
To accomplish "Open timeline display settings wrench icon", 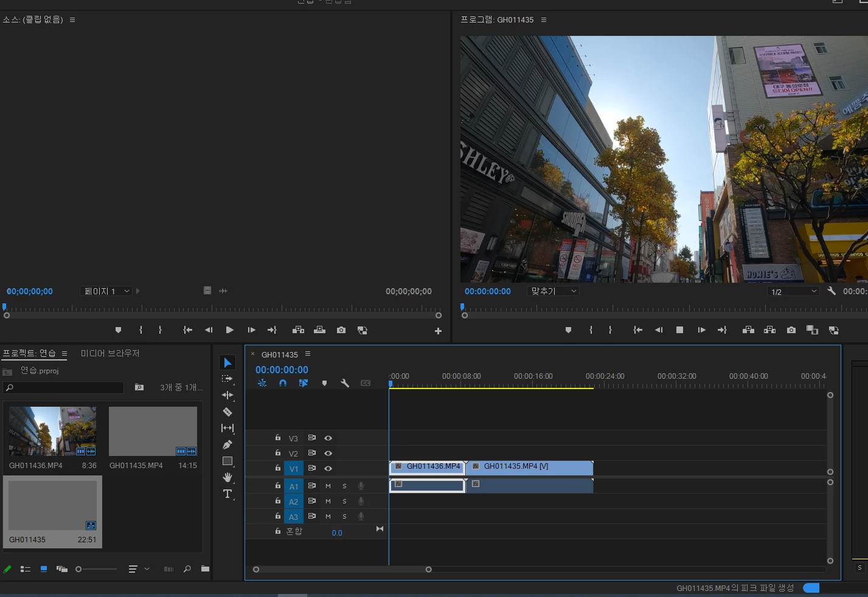I will 345,383.
